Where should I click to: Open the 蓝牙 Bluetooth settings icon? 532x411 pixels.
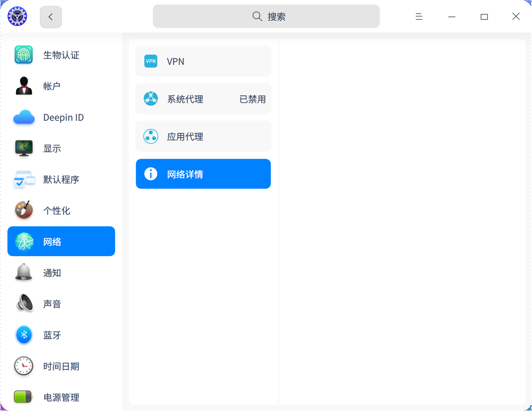[x=24, y=335]
